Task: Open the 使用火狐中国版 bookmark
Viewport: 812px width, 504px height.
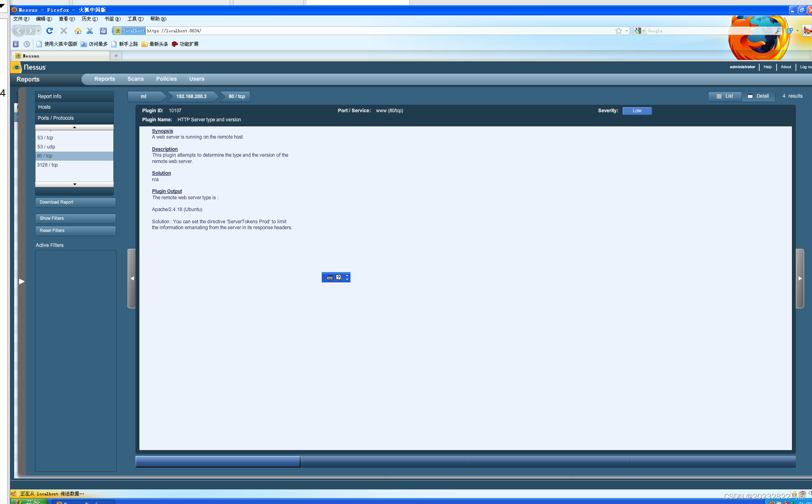Action: pos(57,44)
